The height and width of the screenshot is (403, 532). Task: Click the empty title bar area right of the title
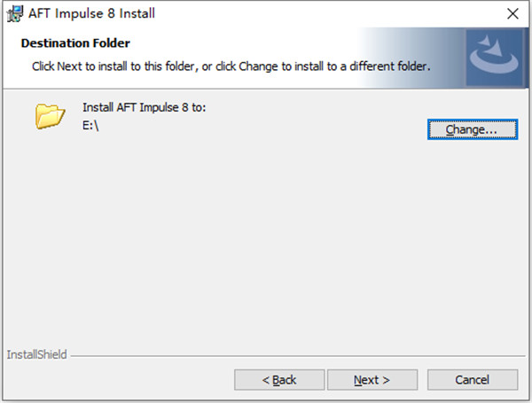click(x=337, y=13)
